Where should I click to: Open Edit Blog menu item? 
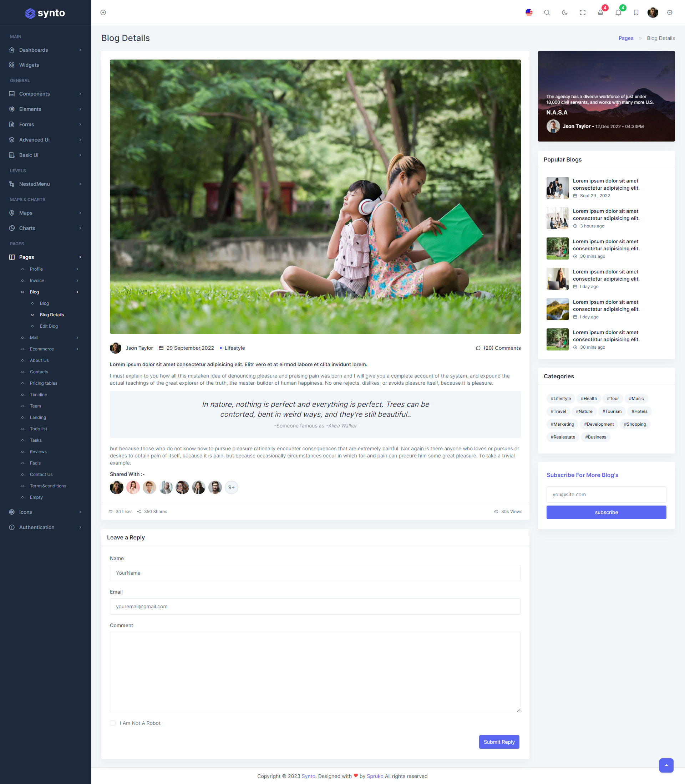coord(49,326)
